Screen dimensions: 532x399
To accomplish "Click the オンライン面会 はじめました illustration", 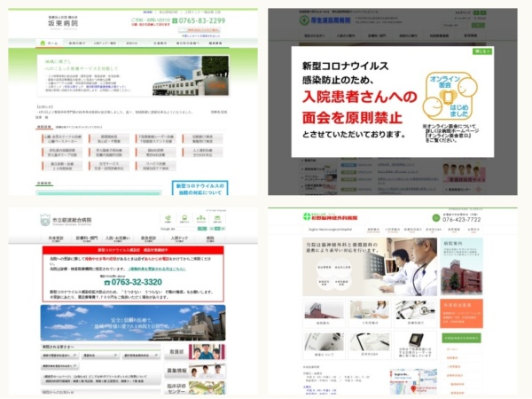I will tap(450, 96).
